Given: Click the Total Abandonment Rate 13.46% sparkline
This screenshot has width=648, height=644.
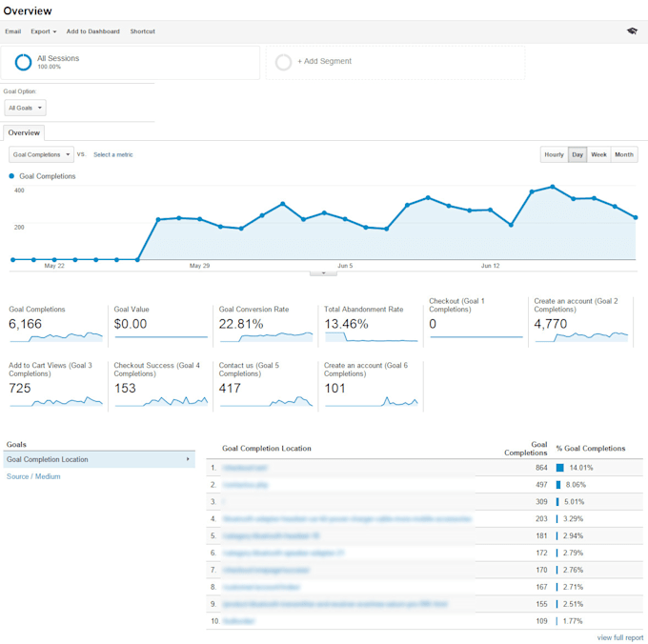Looking at the screenshot, I should click(371, 336).
